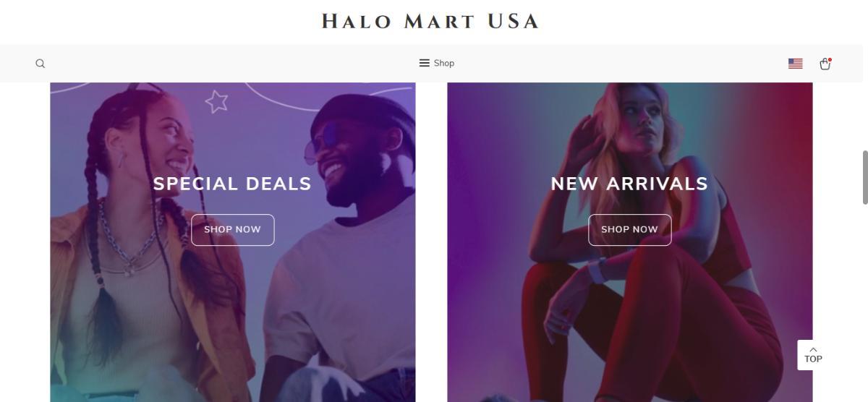
Task: Click the star doodle in Special Deals banner
Action: coord(216,101)
